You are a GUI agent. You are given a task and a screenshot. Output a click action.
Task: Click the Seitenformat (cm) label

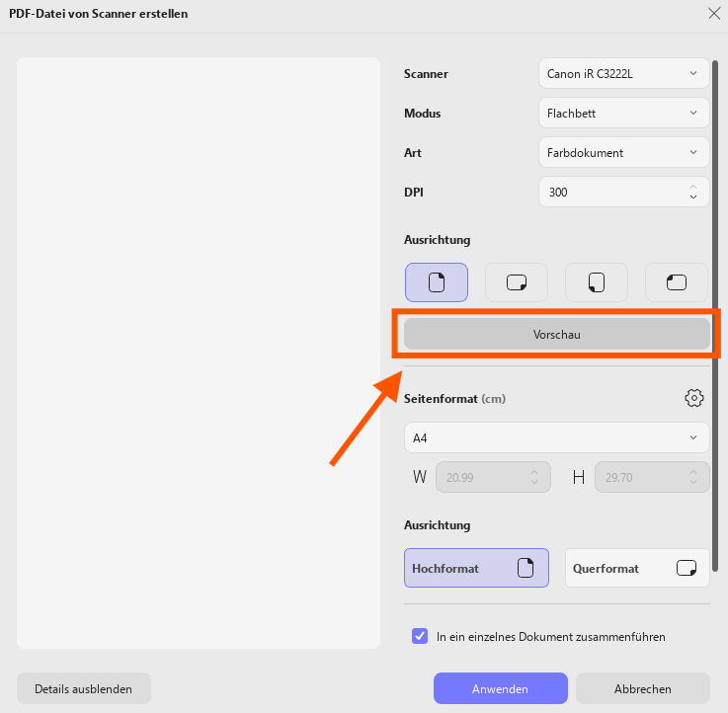click(454, 399)
